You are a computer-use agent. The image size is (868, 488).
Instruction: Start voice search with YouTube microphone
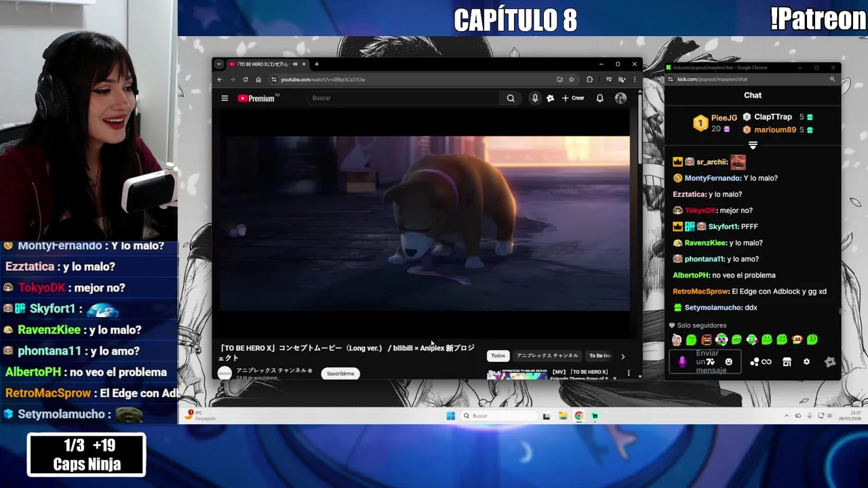point(535,98)
